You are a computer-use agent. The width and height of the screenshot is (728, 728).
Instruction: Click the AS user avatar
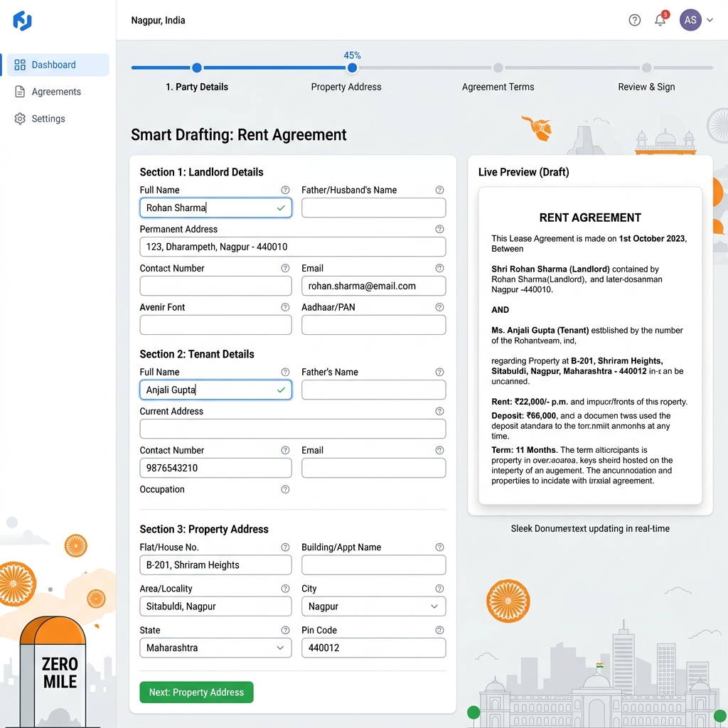690,20
